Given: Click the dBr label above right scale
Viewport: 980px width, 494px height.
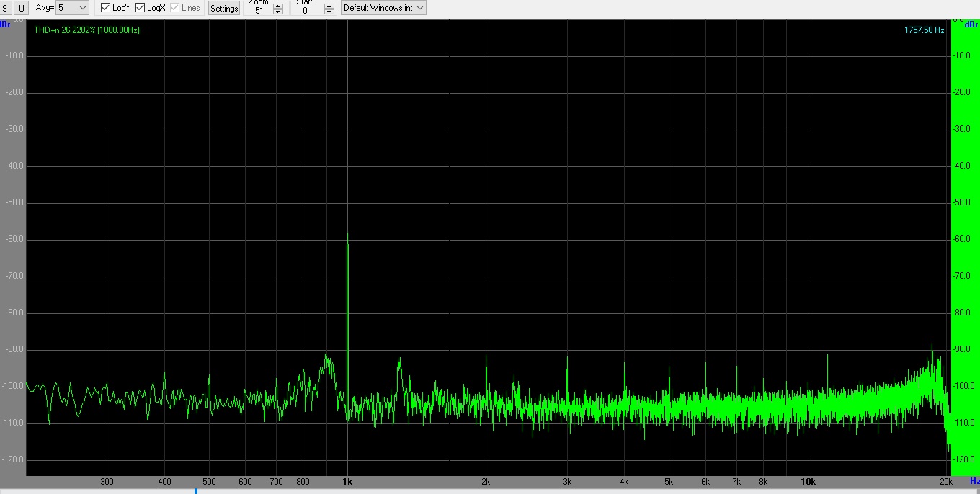Looking at the screenshot, I should coord(971,24).
